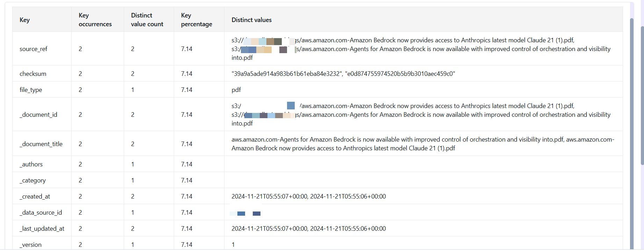Select the _authors key cell
The width and height of the screenshot is (644, 251).
(31, 164)
